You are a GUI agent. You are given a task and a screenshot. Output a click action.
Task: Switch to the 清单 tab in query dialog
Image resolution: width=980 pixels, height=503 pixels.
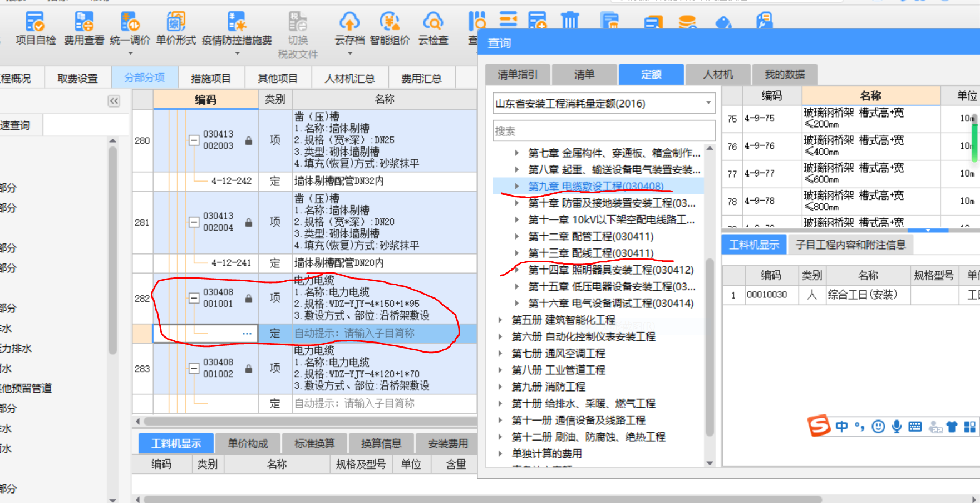(584, 74)
